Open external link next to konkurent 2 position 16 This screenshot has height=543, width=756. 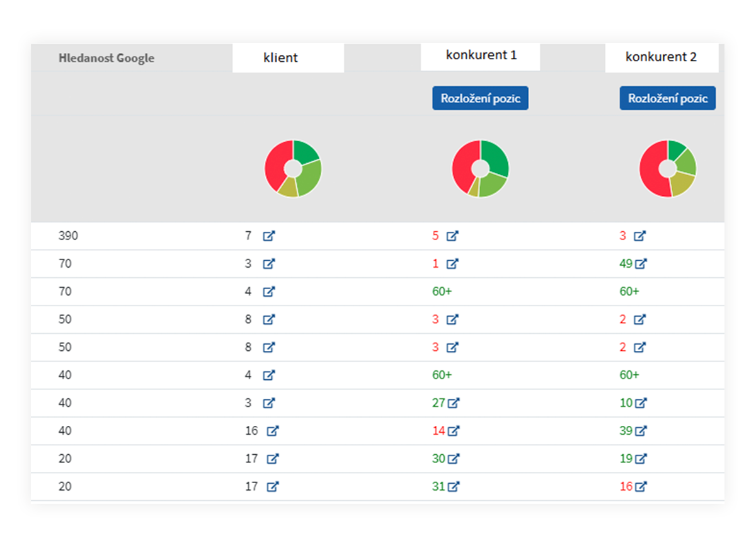pyautogui.click(x=641, y=486)
